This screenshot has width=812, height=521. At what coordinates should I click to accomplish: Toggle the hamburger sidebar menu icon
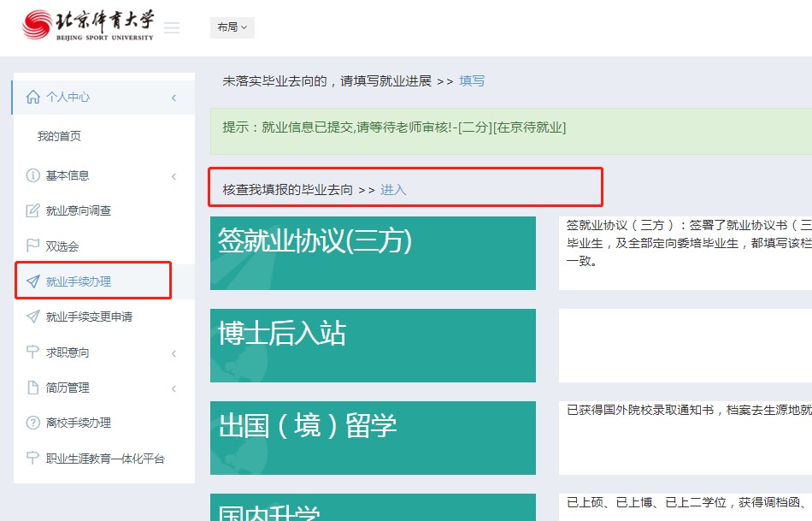(x=172, y=28)
